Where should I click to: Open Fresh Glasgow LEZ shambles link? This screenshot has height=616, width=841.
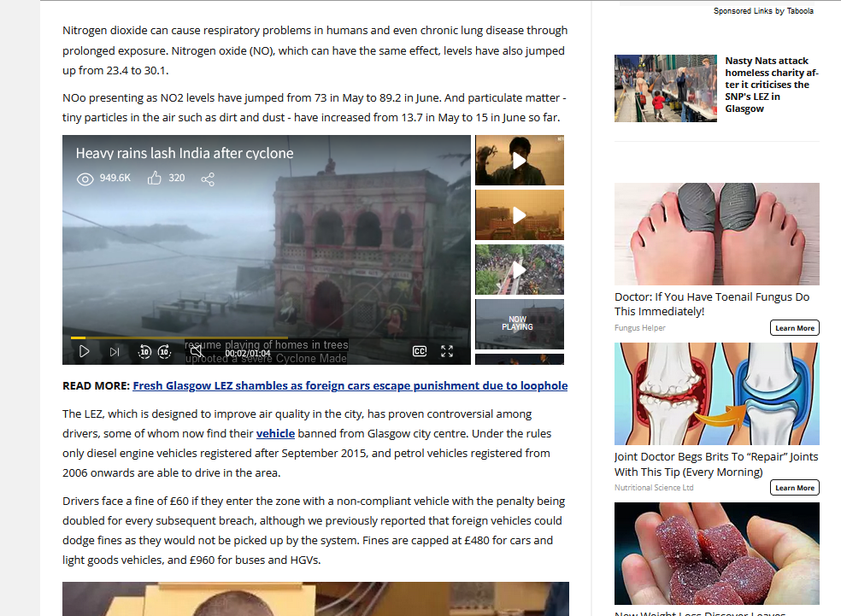point(350,385)
